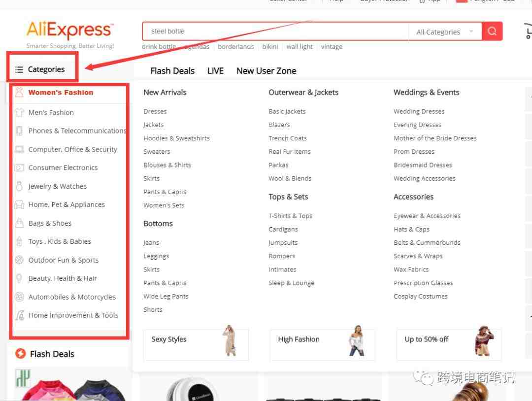The image size is (532, 401).
Task: Click the Computer, Office & Security laptop icon
Action: 19,149
